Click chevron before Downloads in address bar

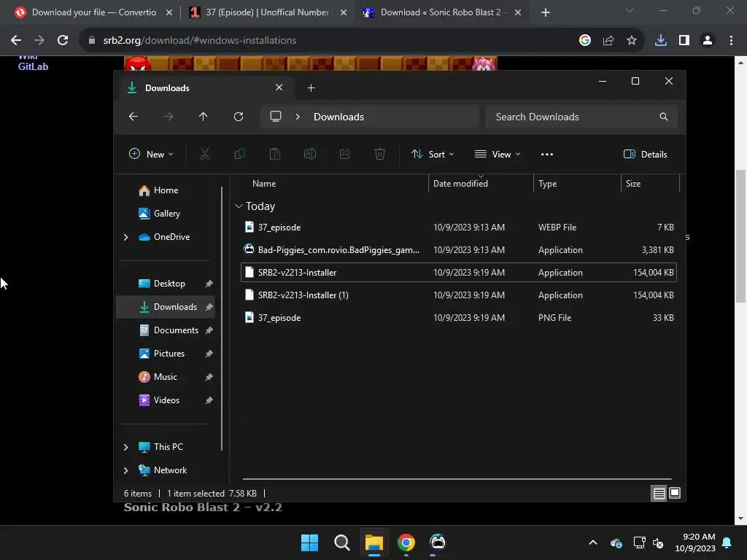pos(298,117)
